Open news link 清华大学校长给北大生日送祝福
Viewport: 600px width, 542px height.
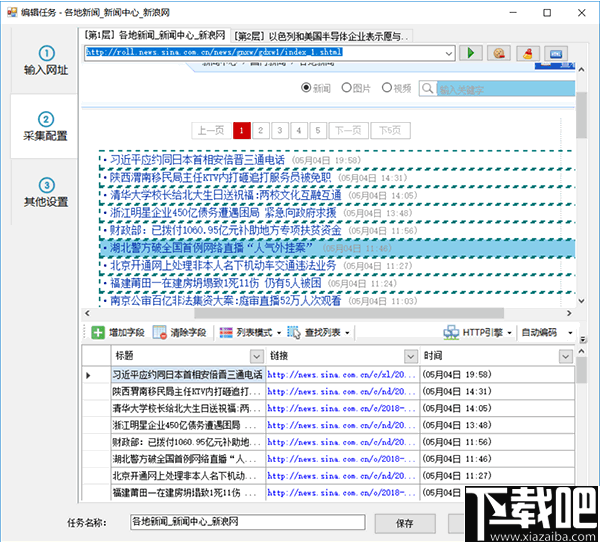(225, 195)
